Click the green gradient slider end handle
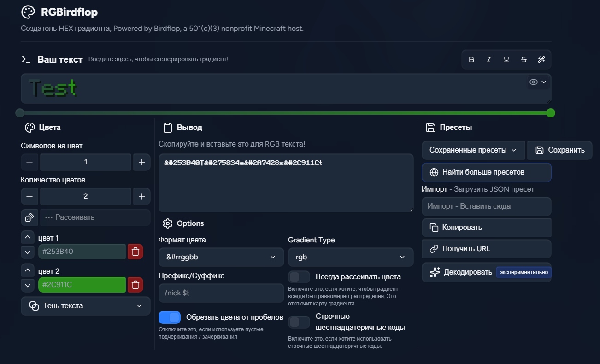This screenshot has width=600, height=364. point(550,113)
